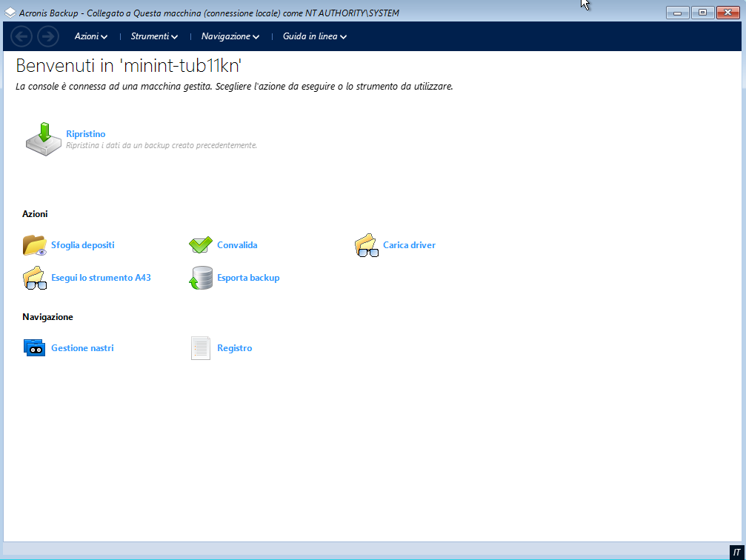Click the Sfoglia depositi folder icon
The image size is (746, 560).
tap(34, 245)
